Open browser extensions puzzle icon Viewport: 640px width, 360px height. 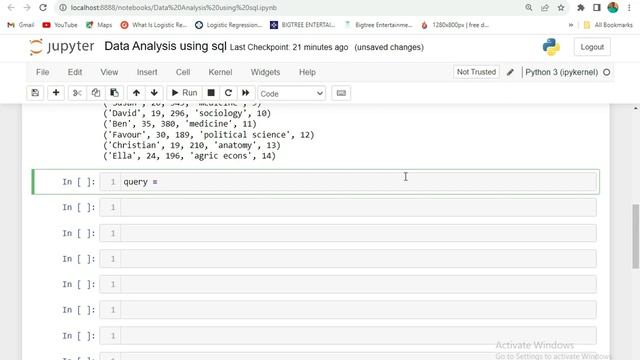tap(581, 8)
